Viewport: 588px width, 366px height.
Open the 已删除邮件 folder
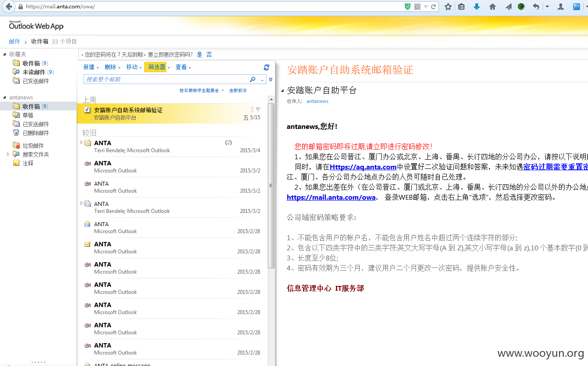(36, 133)
